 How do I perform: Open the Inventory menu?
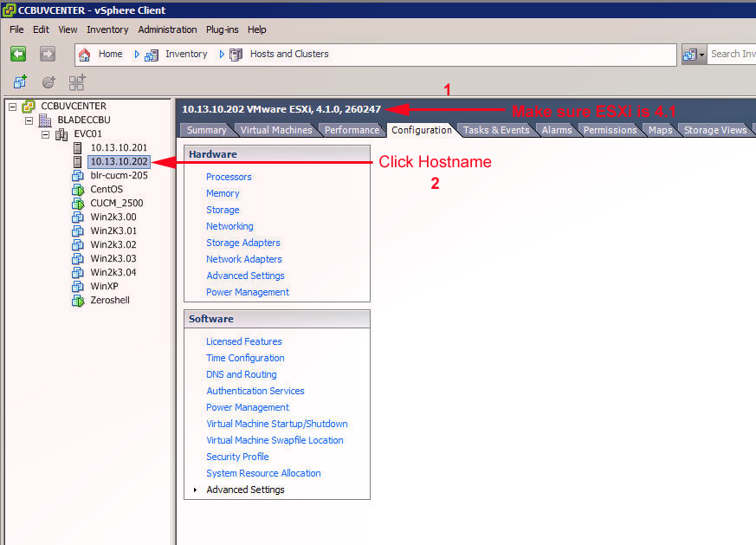[107, 29]
